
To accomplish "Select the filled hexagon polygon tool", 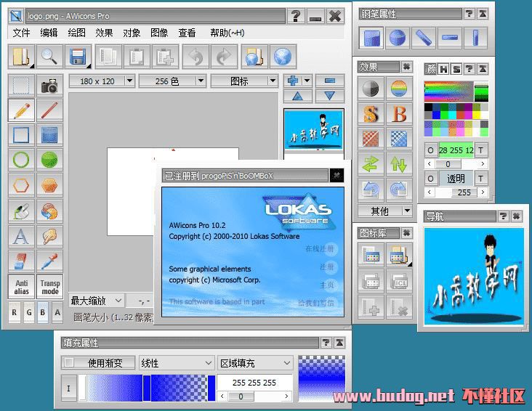I will click(49, 185).
